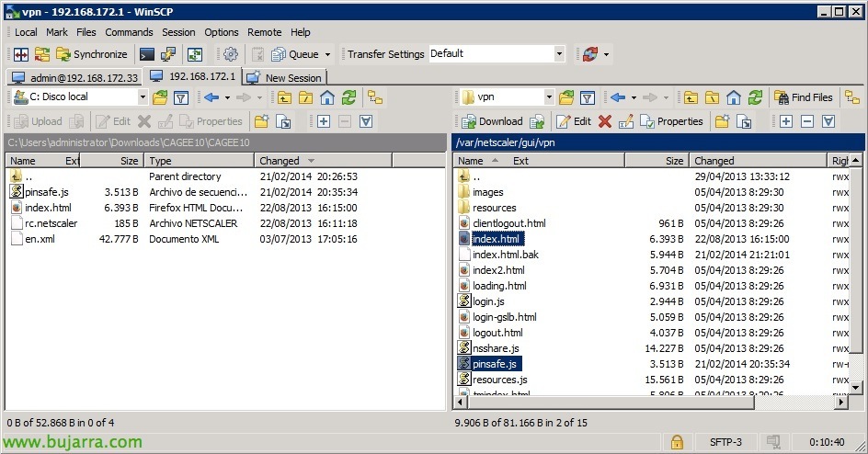Expand remote panel back history dropdown arrow
The image size is (868, 454).
click(634, 98)
